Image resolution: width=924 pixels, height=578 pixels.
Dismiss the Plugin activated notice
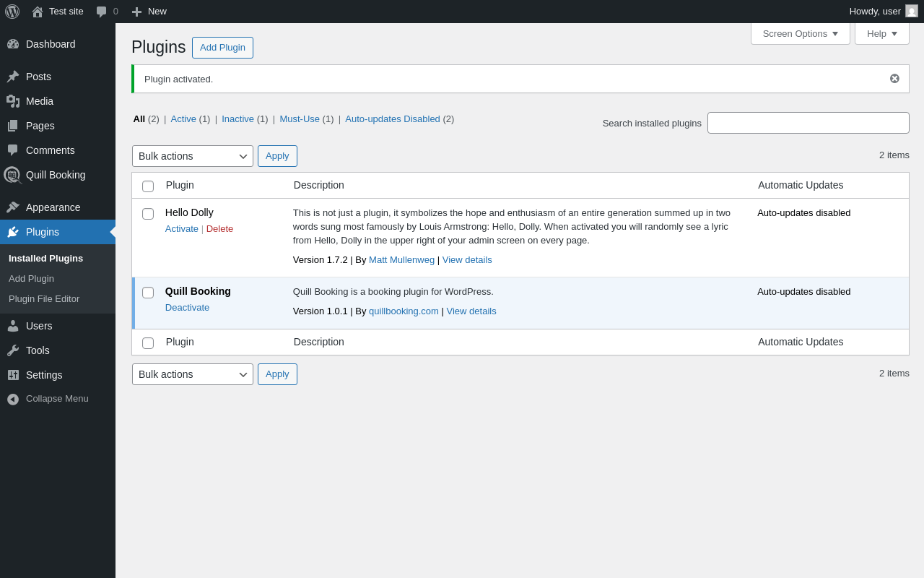point(894,79)
